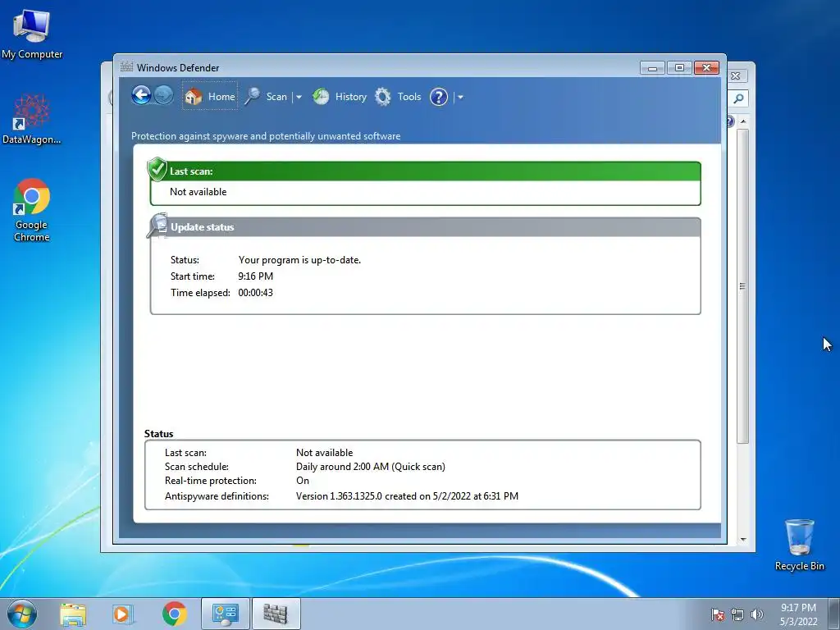Click Show desktop strip at taskbar end
Image resolution: width=840 pixels, height=630 pixels.
pos(834,614)
